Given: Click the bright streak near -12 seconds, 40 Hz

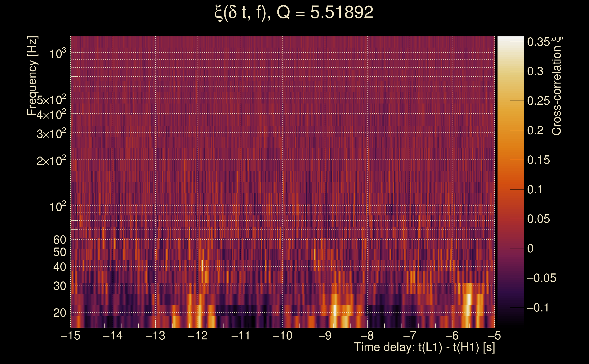Looking at the screenshot, I should coord(202,265).
